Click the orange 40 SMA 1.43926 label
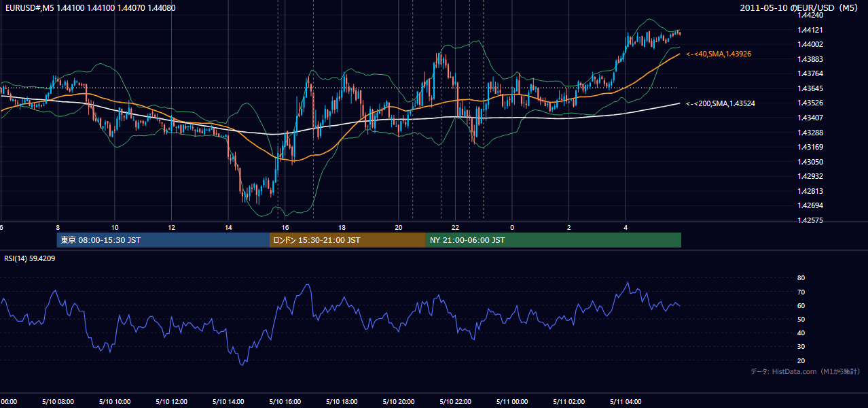This screenshot has width=868, height=408. (719, 54)
